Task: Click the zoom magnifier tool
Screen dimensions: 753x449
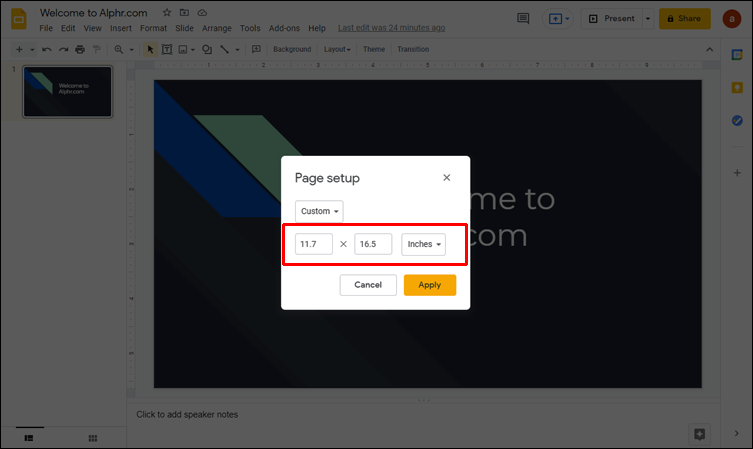Action: (119, 49)
